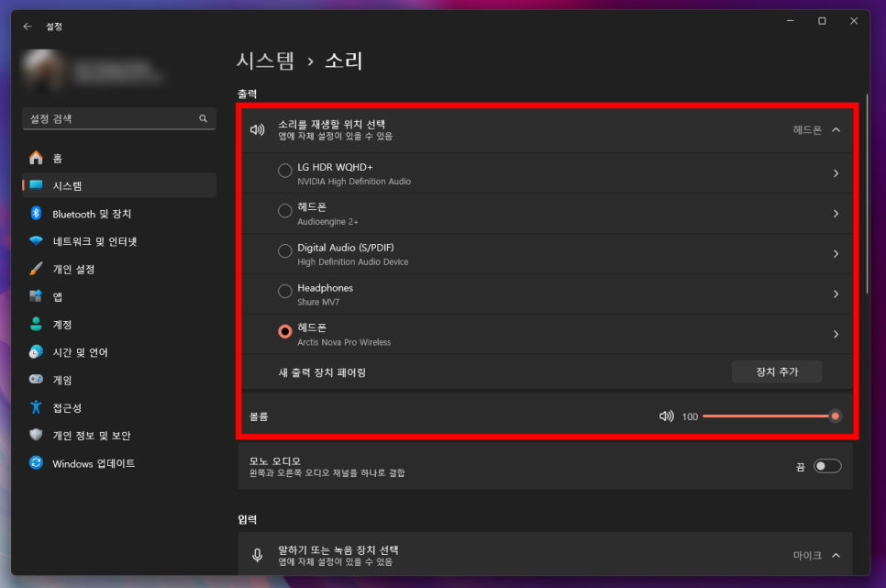Open Windows 업데이트 page
The image size is (886, 588).
(x=118, y=462)
